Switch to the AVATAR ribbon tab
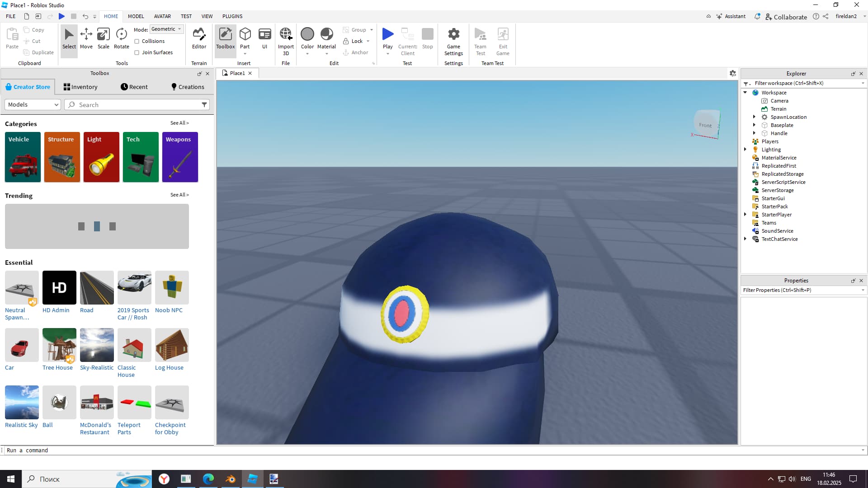Screen dimensions: 868x488 162,16
